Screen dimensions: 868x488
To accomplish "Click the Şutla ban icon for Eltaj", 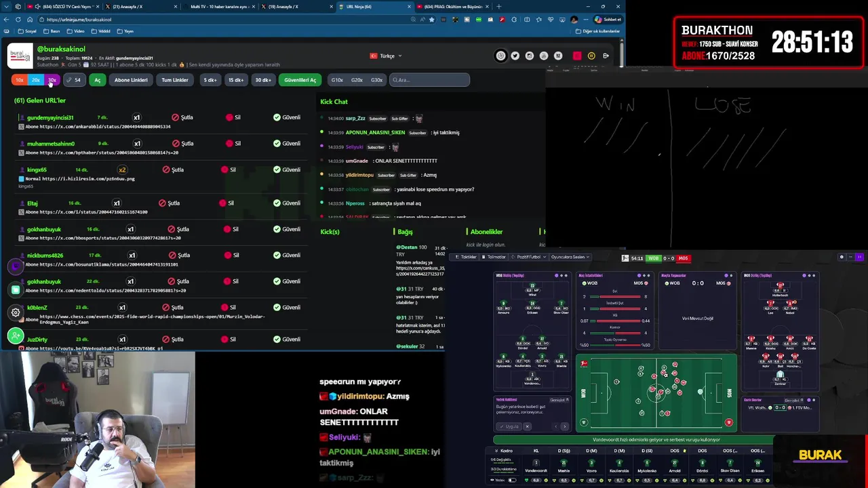I will (x=162, y=203).
